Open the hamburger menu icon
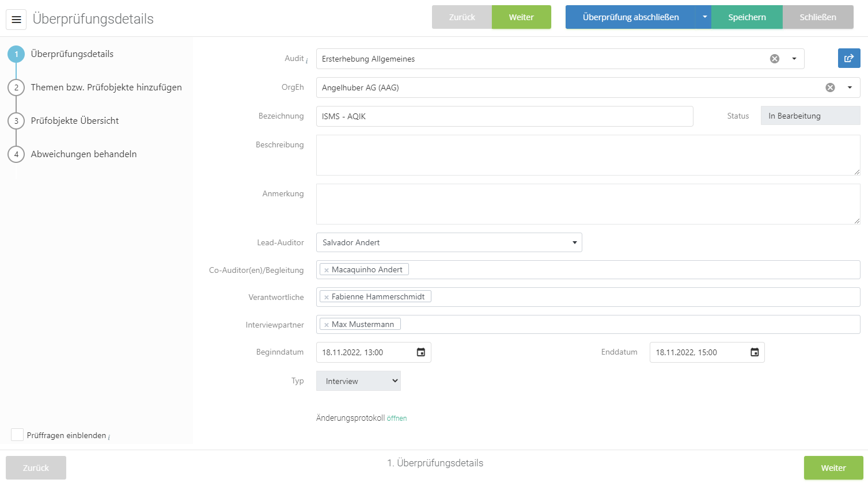 (16, 20)
